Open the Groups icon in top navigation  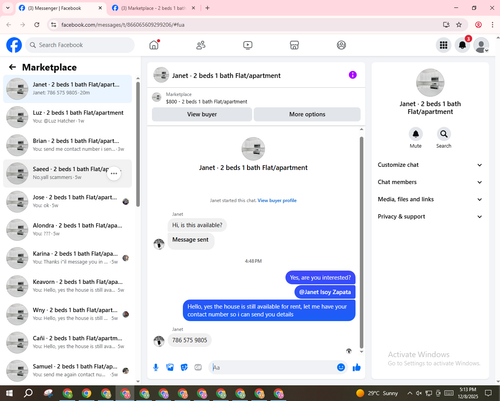[x=341, y=45]
